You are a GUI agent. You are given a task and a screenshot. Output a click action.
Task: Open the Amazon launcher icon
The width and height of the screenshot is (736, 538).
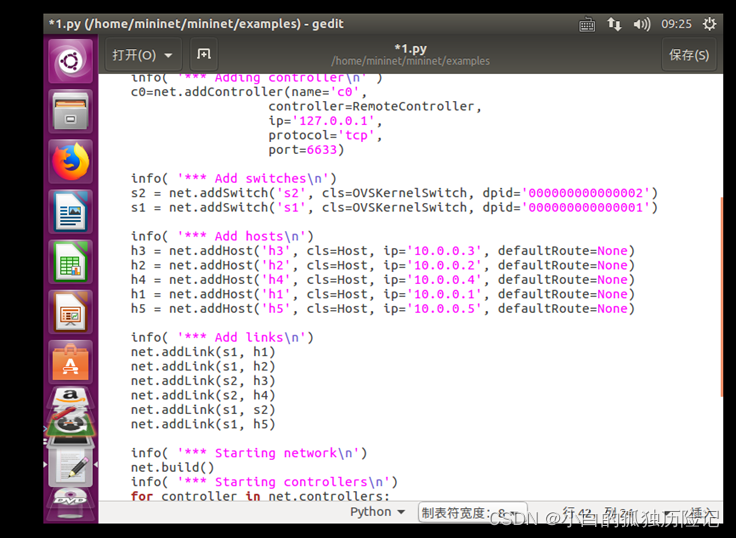[70, 397]
